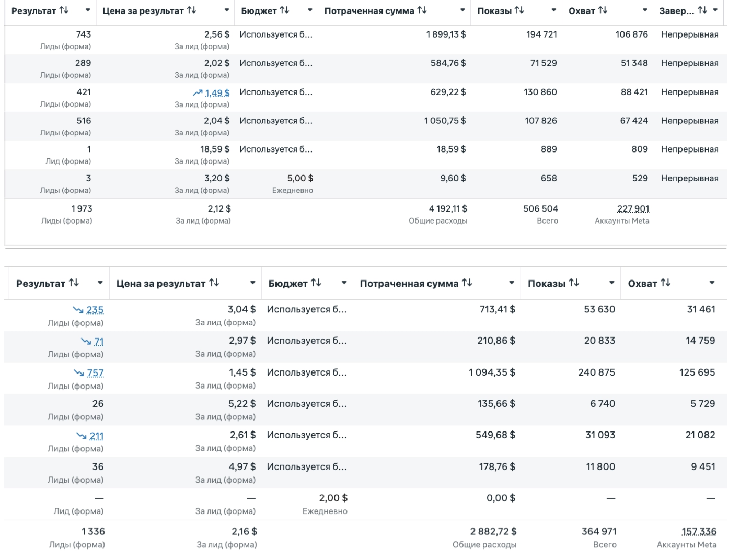Click sort arrows beside Бюджет in top table
The height and width of the screenshot is (560, 740).
click(284, 10)
